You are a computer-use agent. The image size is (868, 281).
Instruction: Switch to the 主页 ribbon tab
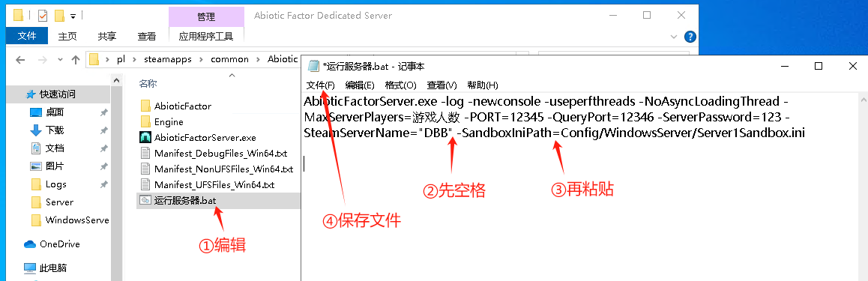(x=67, y=37)
